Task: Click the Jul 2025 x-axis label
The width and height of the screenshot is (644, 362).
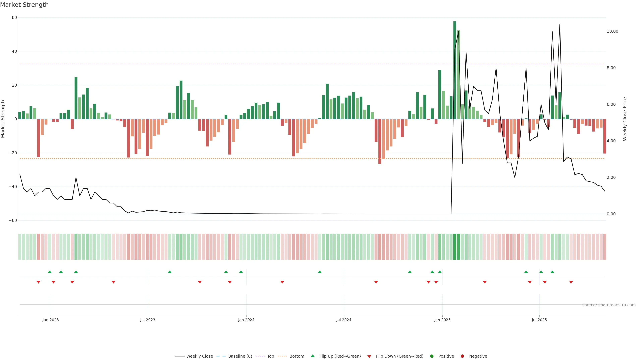Action: (x=539, y=320)
